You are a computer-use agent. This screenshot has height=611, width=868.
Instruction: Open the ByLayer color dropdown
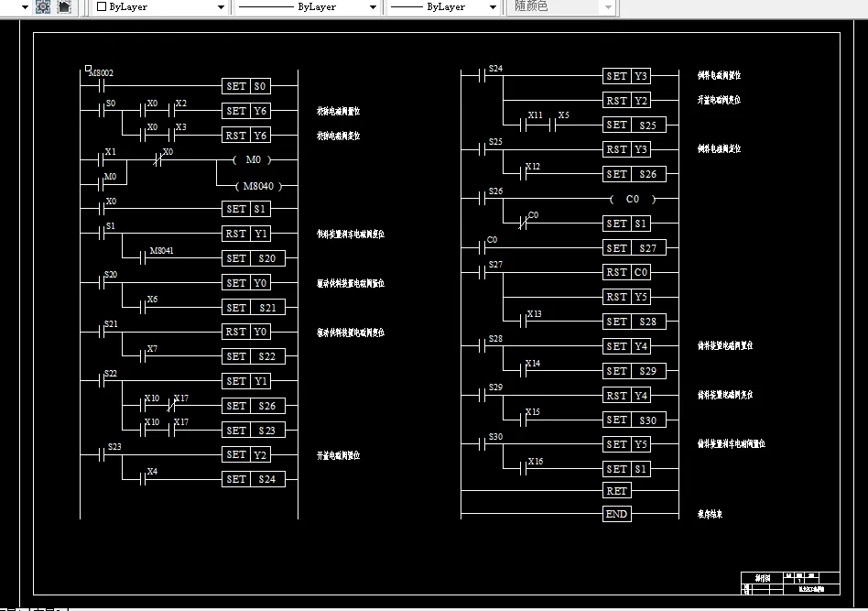tap(160, 7)
